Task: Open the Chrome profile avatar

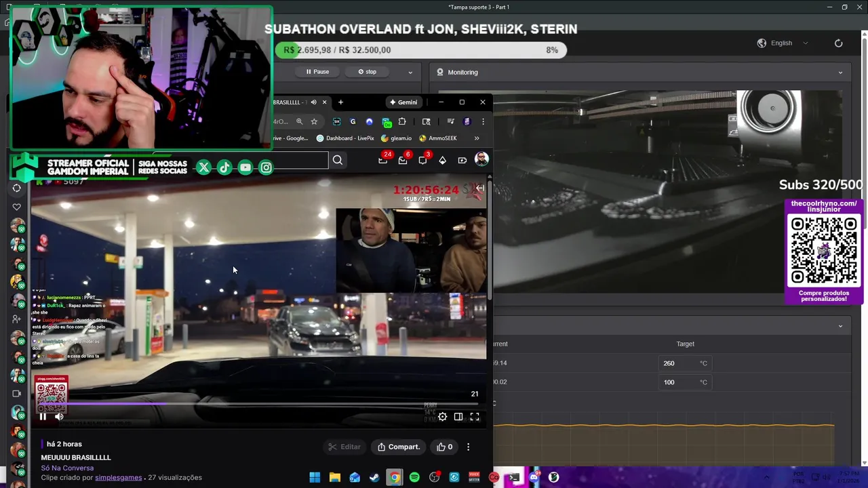Action: tap(467, 121)
